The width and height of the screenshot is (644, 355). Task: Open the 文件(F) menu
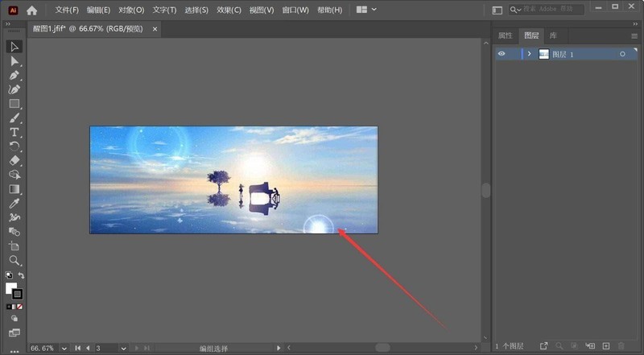tap(67, 10)
